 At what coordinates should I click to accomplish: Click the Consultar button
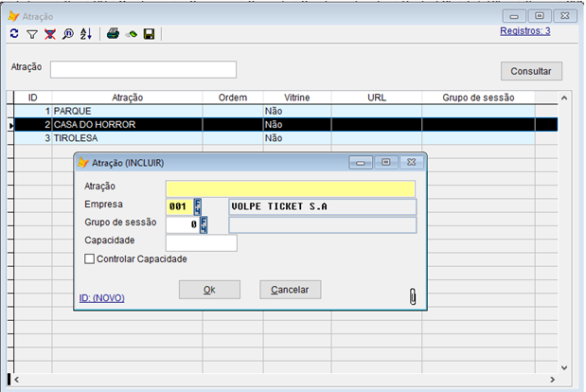pos(531,71)
